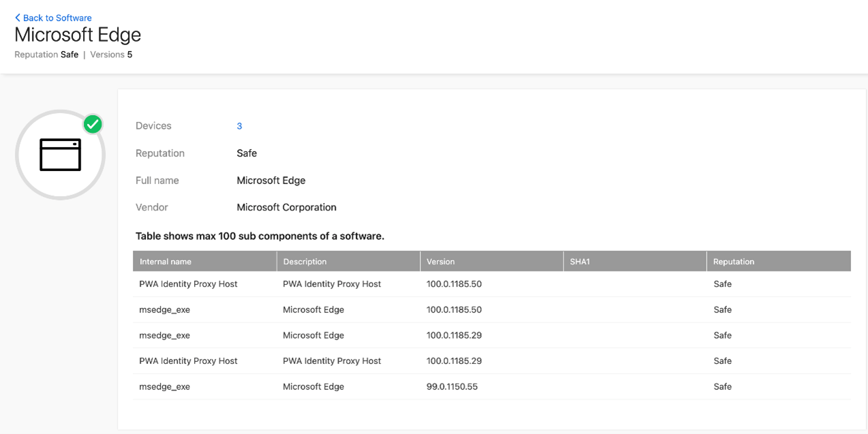Click the Vendor value "Microsoft Corporation"

point(286,207)
